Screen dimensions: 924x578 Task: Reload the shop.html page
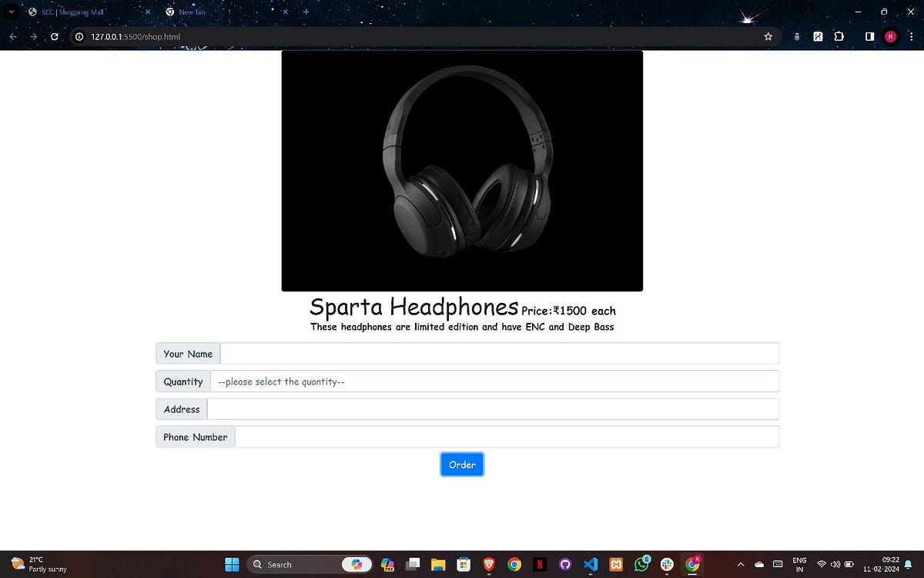(x=53, y=36)
